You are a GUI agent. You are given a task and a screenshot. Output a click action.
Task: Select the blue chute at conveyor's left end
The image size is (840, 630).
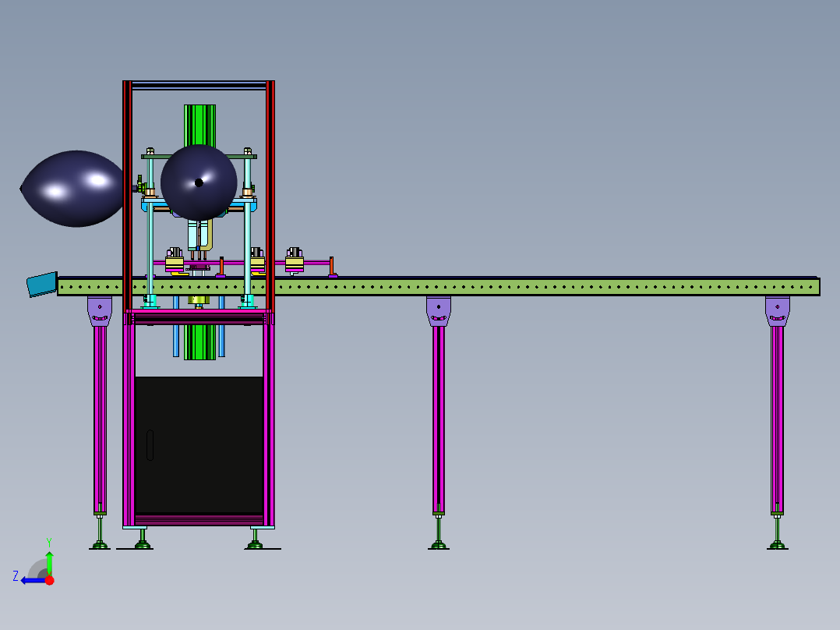point(42,284)
